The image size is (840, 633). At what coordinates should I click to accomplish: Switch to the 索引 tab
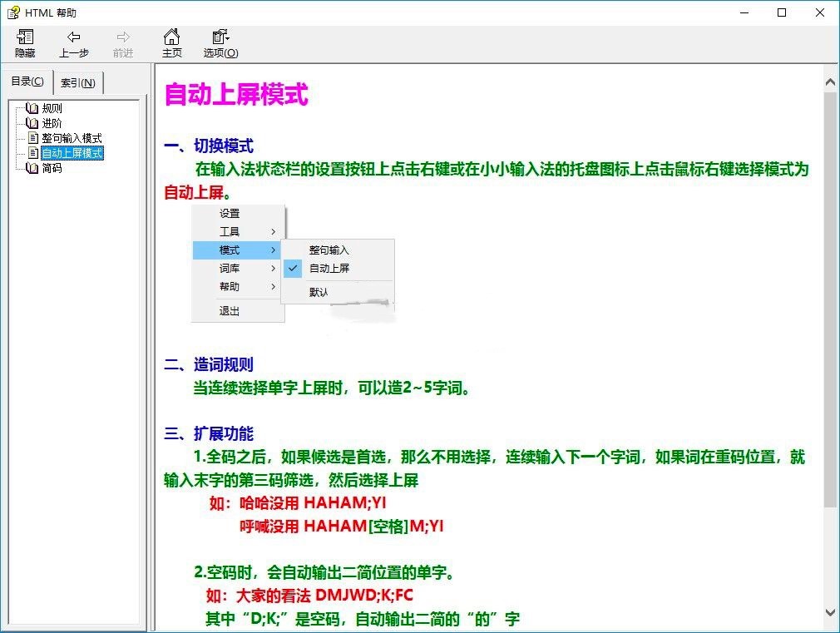click(78, 82)
